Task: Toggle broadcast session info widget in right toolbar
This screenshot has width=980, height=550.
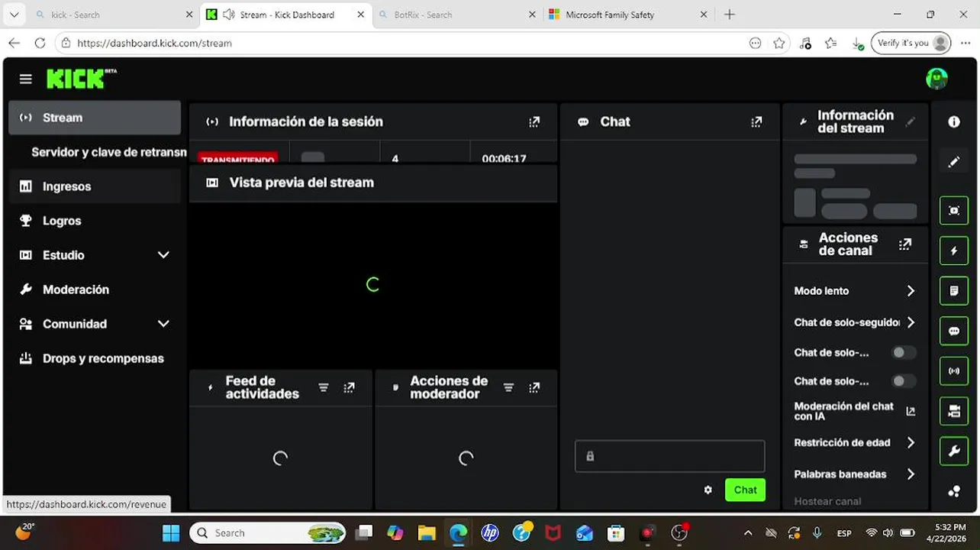Action: coord(954,371)
